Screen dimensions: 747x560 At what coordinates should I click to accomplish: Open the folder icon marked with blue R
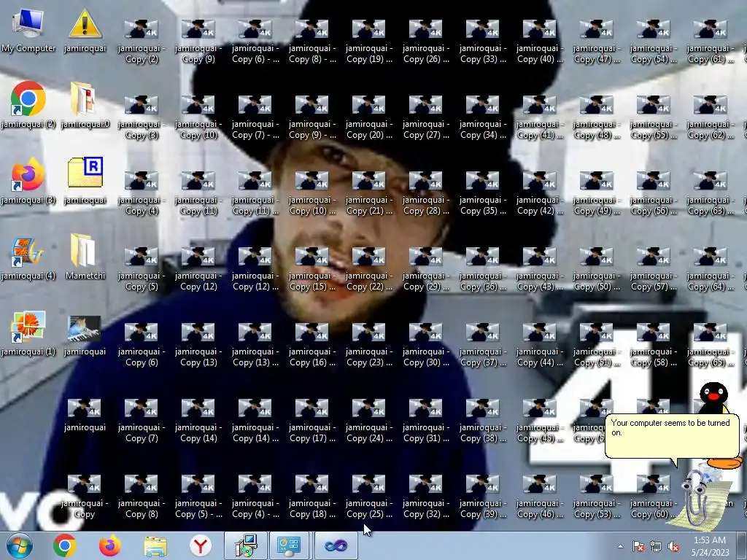(x=85, y=182)
